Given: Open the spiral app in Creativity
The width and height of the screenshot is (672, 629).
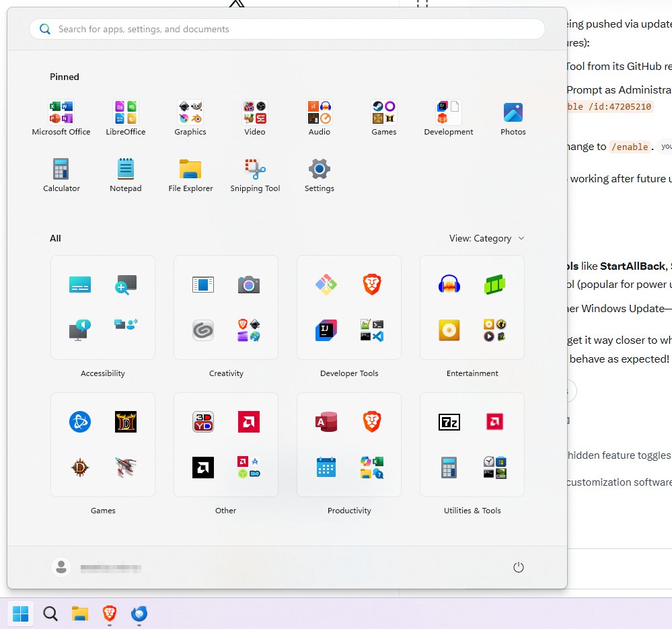Looking at the screenshot, I should pos(202,330).
